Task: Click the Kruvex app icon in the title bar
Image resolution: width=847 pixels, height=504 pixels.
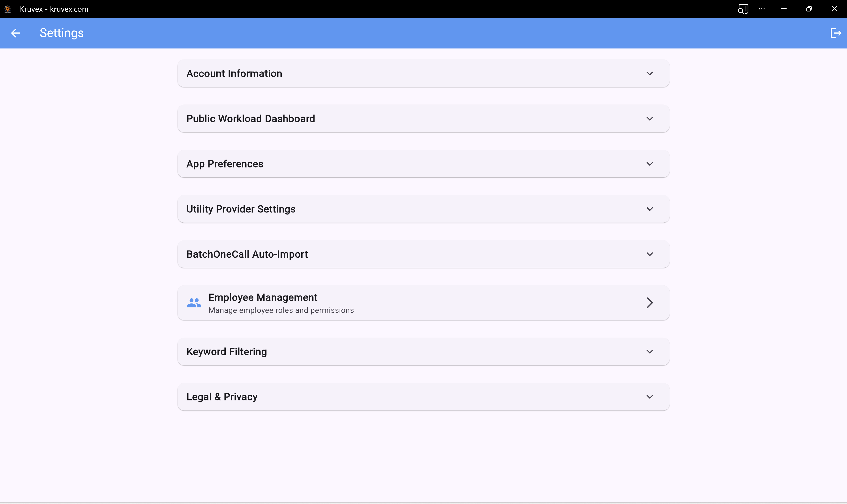Action: (7, 9)
